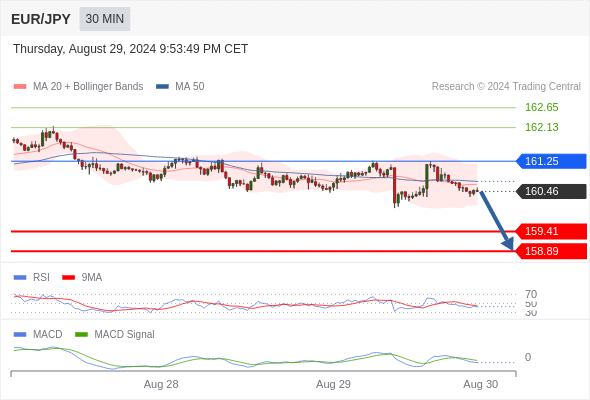This screenshot has width=590, height=400.
Task: Click the 162.13 green resistance label
Action: 541,127
